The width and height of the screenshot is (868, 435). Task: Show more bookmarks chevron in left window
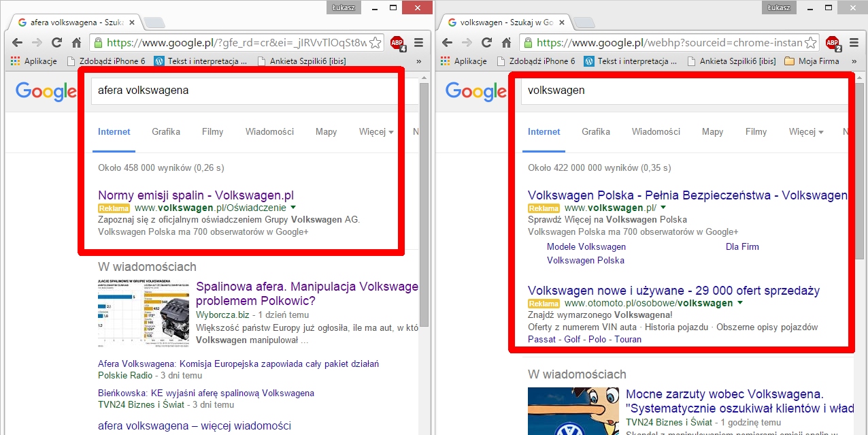[x=419, y=61]
